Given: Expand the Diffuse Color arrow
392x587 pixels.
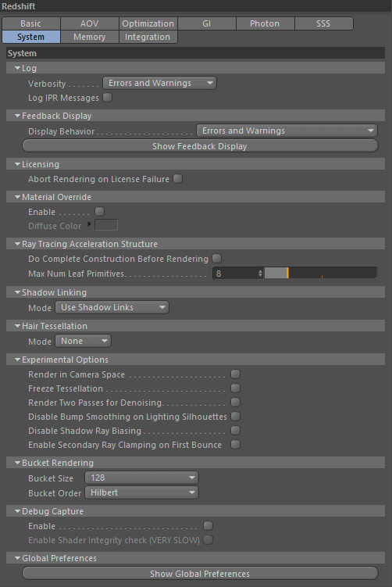Looking at the screenshot, I should pyautogui.click(x=89, y=224).
